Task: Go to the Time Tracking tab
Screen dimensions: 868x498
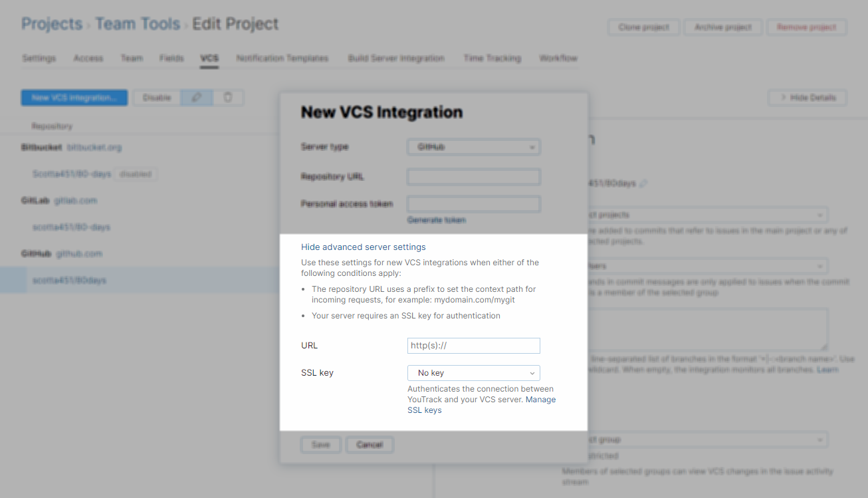Action: pos(492,59)
